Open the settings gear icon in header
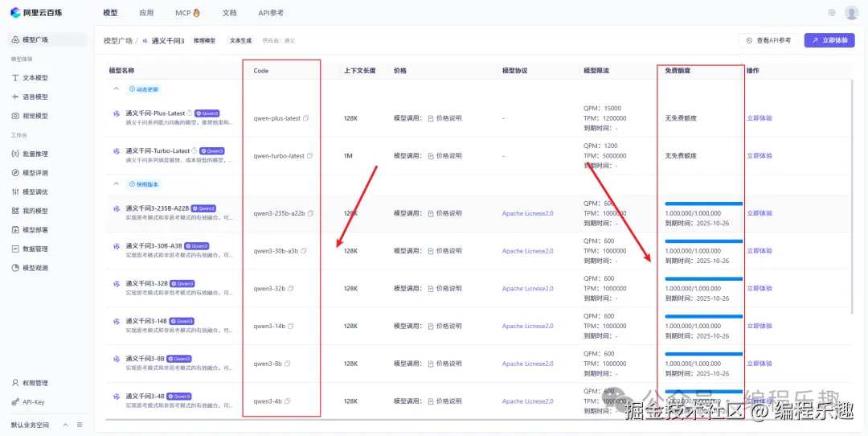This screenshot has height=436, width=868. (832, 13)
